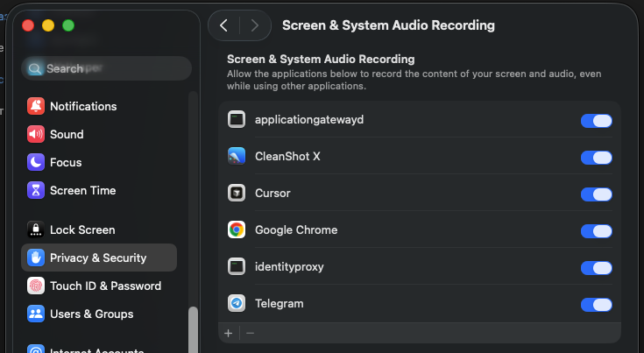Image resolution: width=644 pixels, height=353 pixels.
Task: Click the Touch ID fingerprint icon
Action: [36, 286]
